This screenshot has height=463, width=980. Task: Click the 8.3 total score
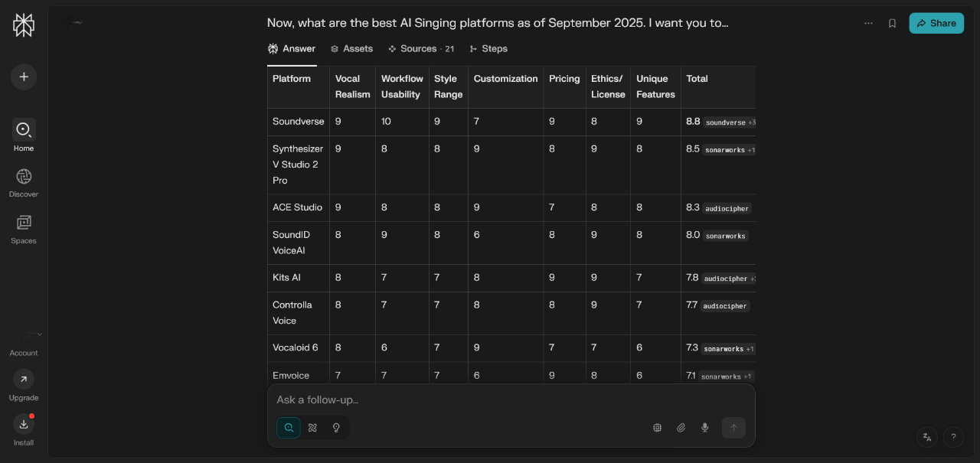[x=693, y=207]
